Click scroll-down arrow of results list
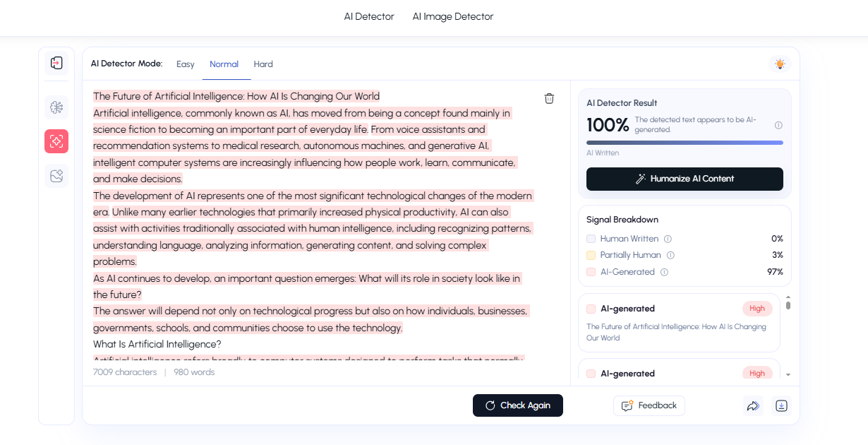 (x=788, y=375)
